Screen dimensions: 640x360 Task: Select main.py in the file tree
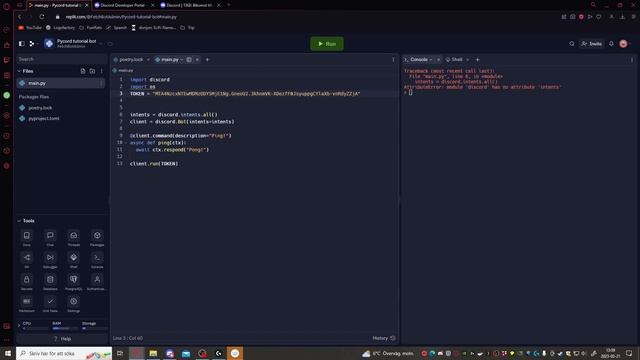(x=60, y=83)
